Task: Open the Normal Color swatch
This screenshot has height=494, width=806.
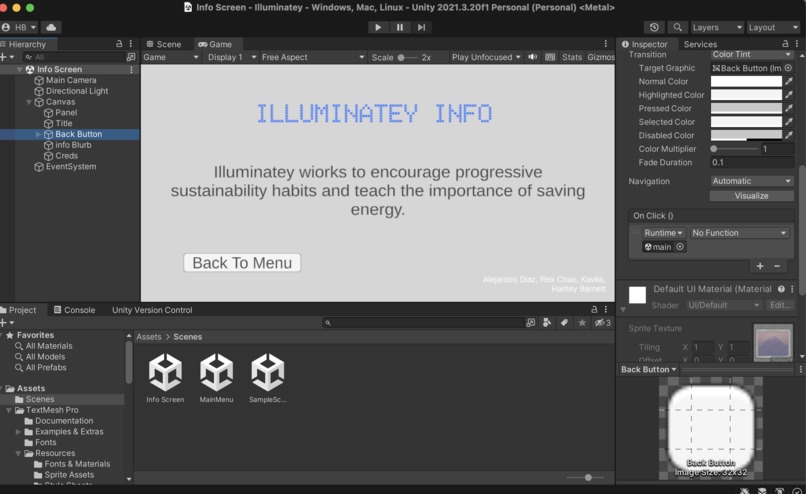Action: [746, 81]
